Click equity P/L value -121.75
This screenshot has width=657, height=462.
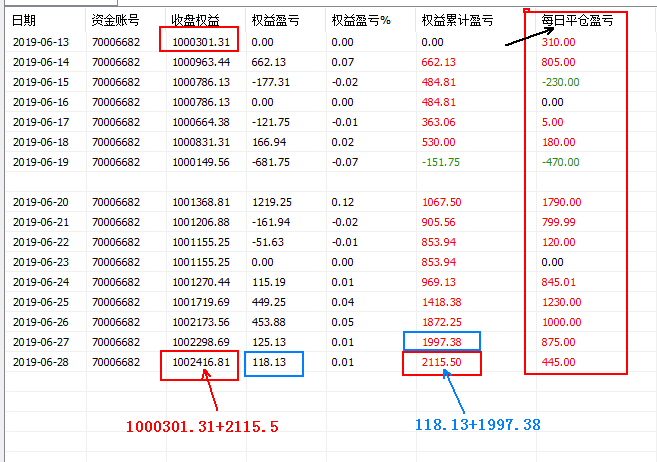pos(271,122)
